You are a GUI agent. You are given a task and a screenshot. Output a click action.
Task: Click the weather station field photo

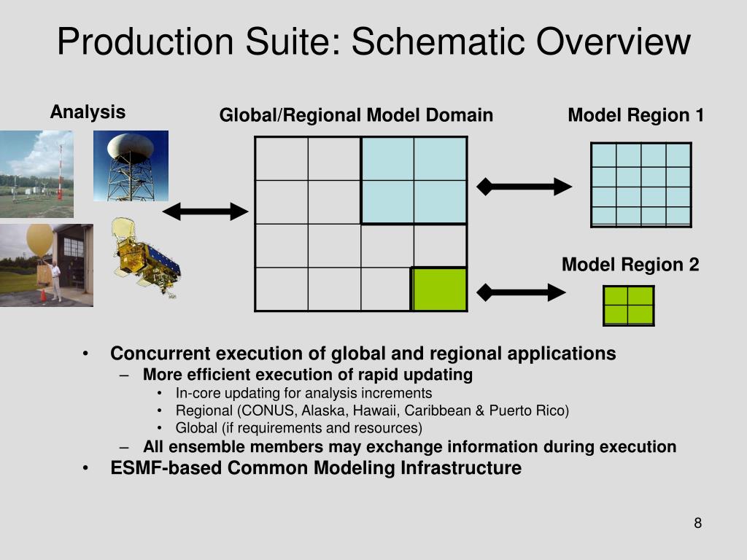coord(36,174)
